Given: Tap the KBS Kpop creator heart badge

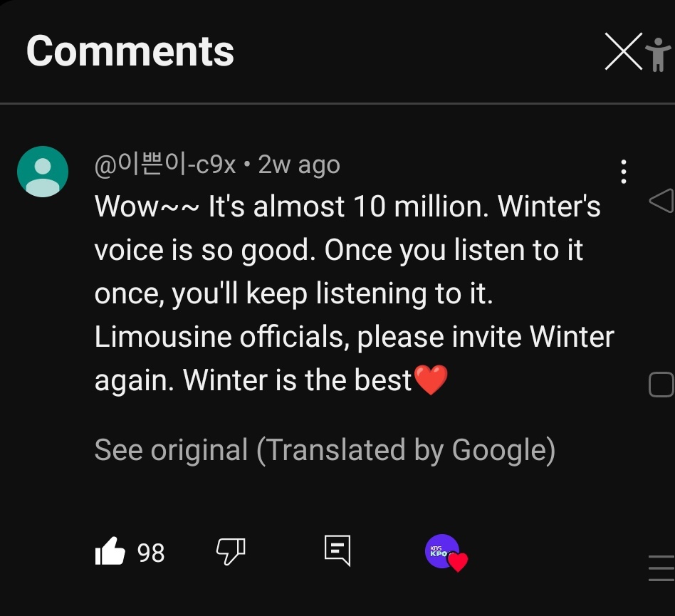Looking at the screenshot, I should 446,553.
